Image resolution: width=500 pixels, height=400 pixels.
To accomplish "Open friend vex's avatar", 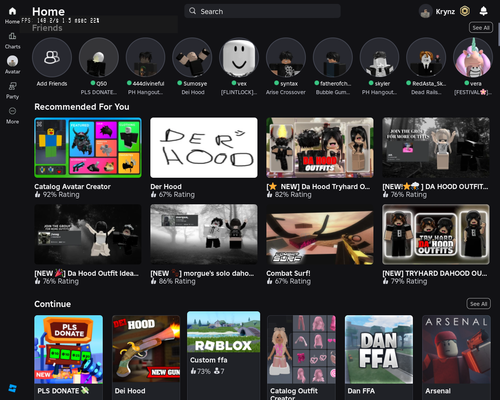I will click(x=239, y=57).
